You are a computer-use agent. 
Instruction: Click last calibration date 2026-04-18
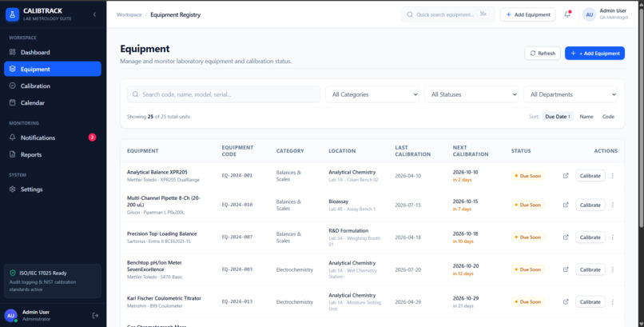407,237
